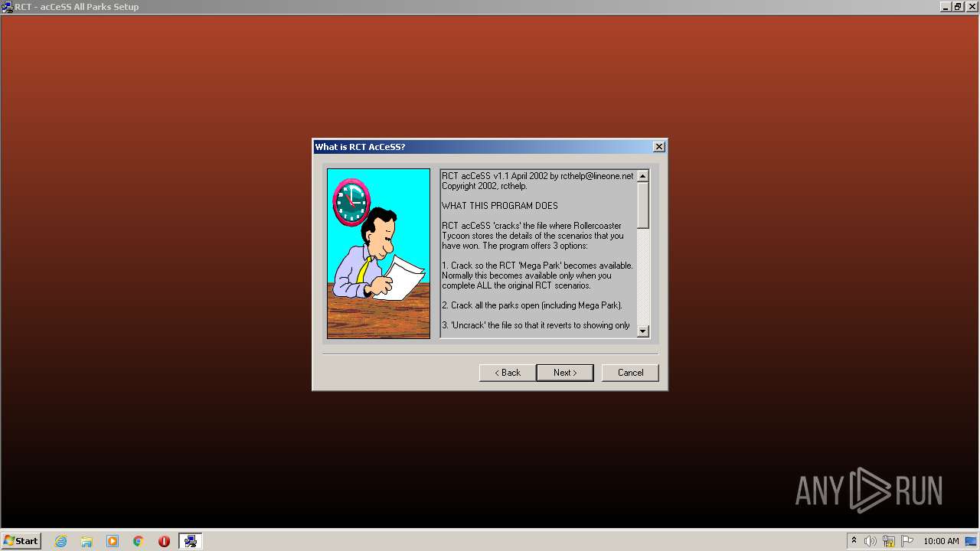Click the 'RCT acCeSS v1.1 April 2002' line
Screen dimensions: 980x551
(537, 176)
